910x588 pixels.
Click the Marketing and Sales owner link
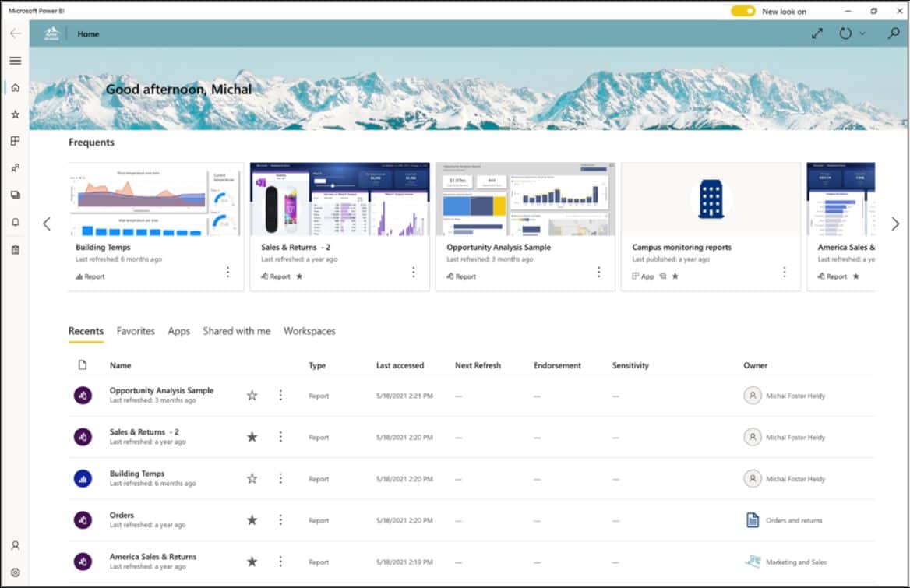click(x=796, y=562)
